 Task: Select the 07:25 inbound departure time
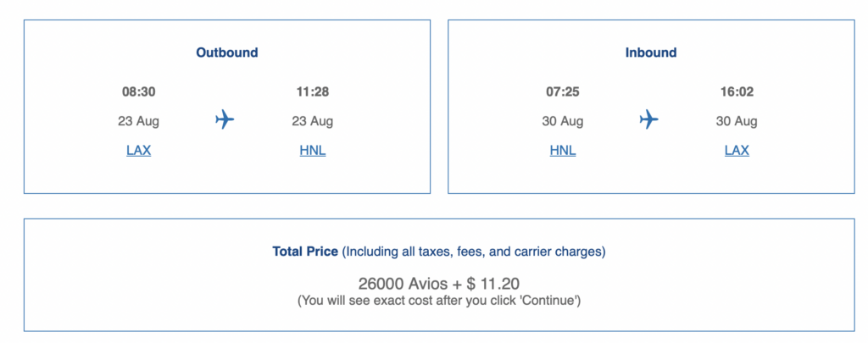[x=563, y=91]
